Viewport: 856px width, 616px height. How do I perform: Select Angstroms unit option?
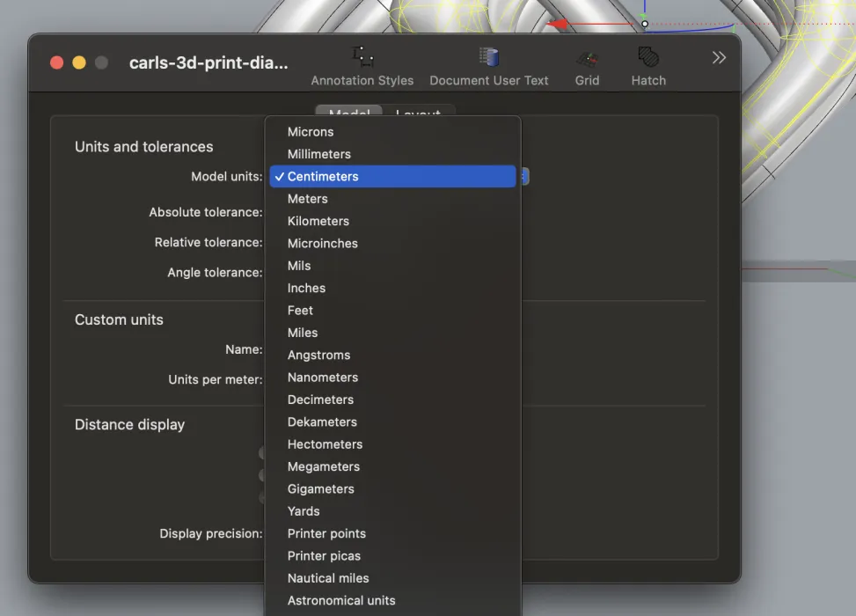(393, 355)
